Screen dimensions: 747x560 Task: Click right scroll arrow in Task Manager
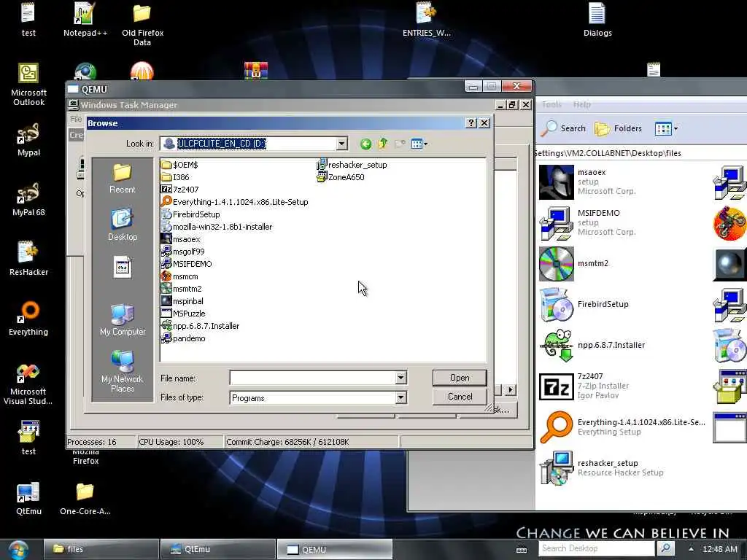[x=510, y=390]
